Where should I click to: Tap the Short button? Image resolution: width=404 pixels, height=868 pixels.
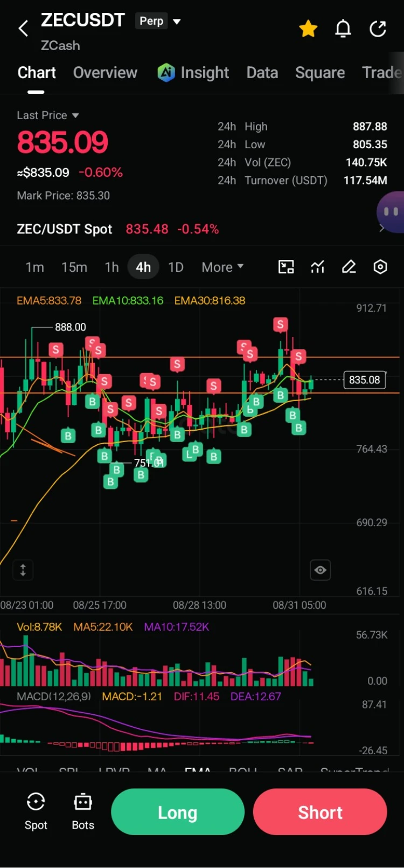320,812
